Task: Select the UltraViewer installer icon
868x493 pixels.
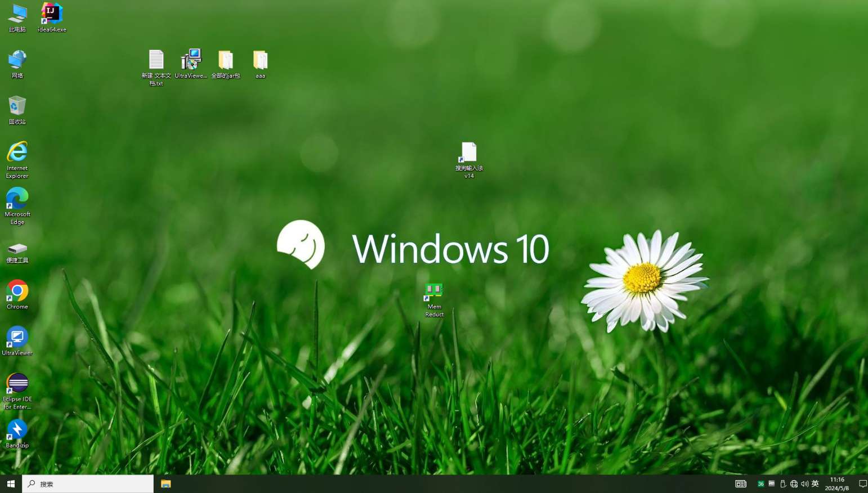Action: point(191,64)
